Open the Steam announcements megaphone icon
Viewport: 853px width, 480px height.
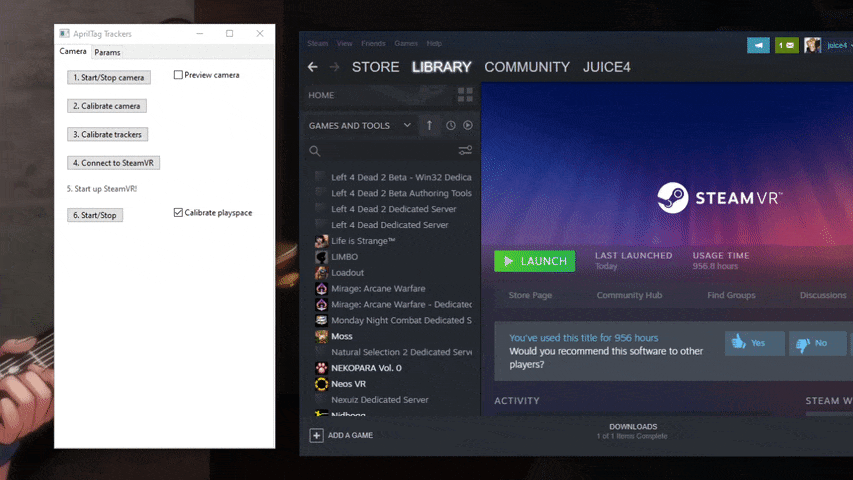click(758, 45)
